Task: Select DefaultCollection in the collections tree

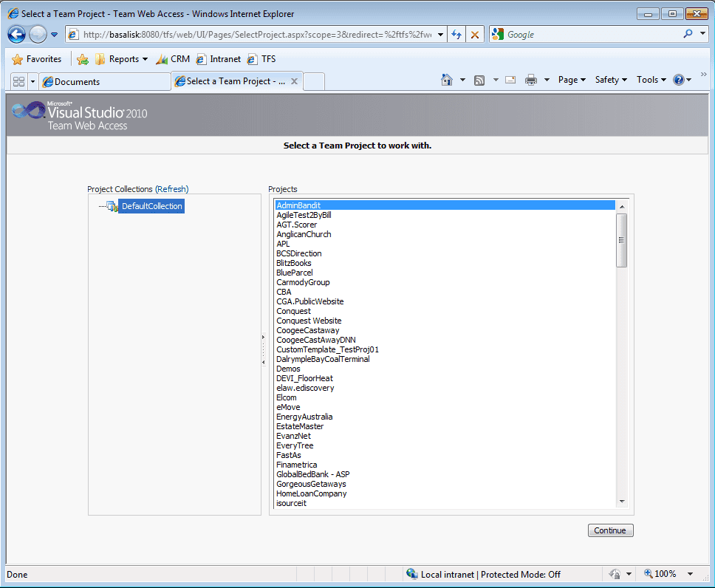Action: tap(151, 206)
